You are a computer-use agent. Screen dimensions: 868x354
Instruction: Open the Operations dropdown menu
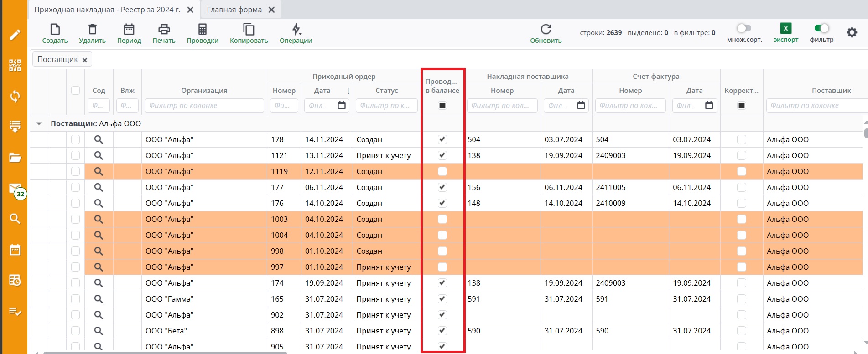(x=296, y=30)
